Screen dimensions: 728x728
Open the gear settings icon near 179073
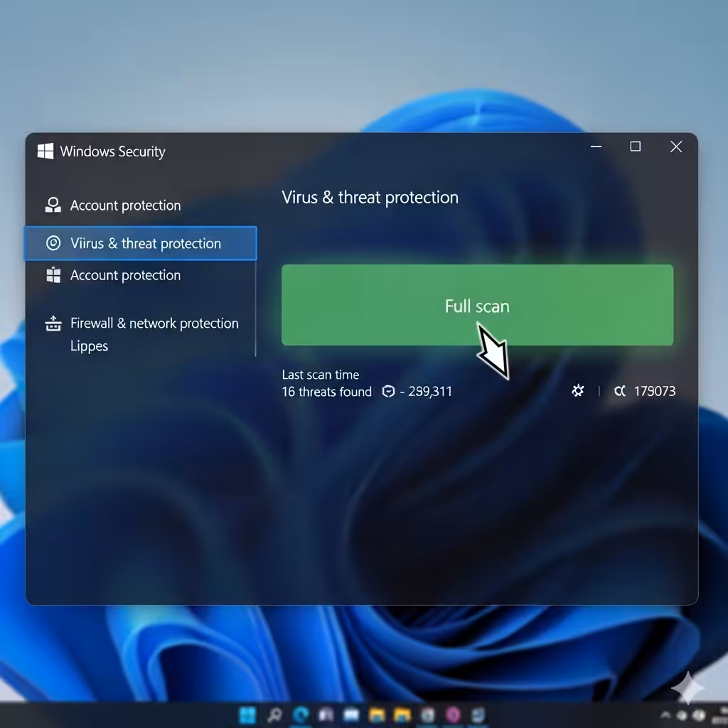coord(577,391)
